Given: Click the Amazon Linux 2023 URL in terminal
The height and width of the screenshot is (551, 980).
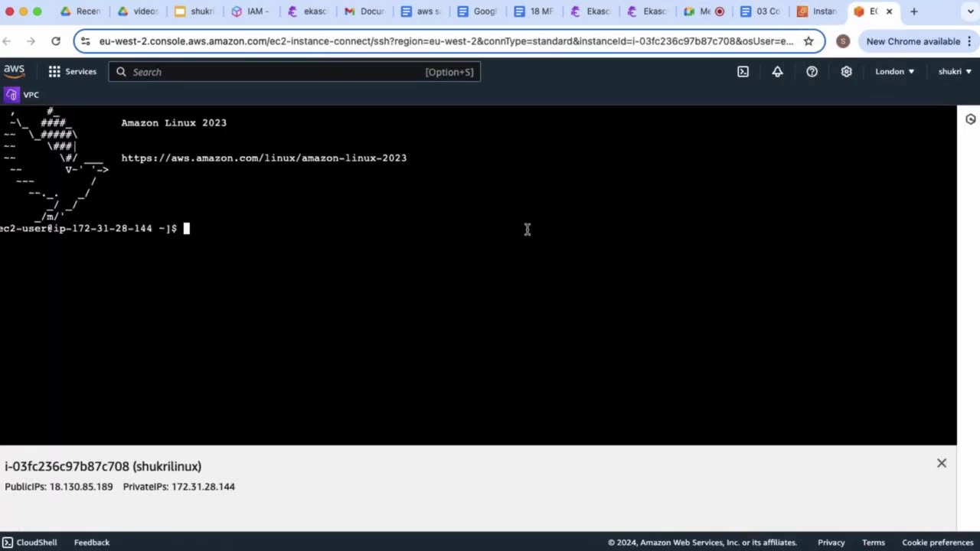Looking at the screenshot, I should point(264,158).
